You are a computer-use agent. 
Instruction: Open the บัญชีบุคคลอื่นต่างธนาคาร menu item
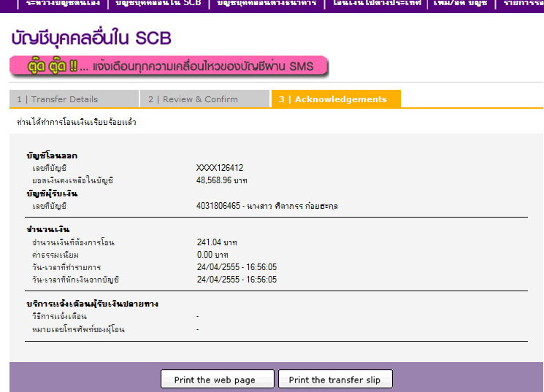tap(267, 3)
